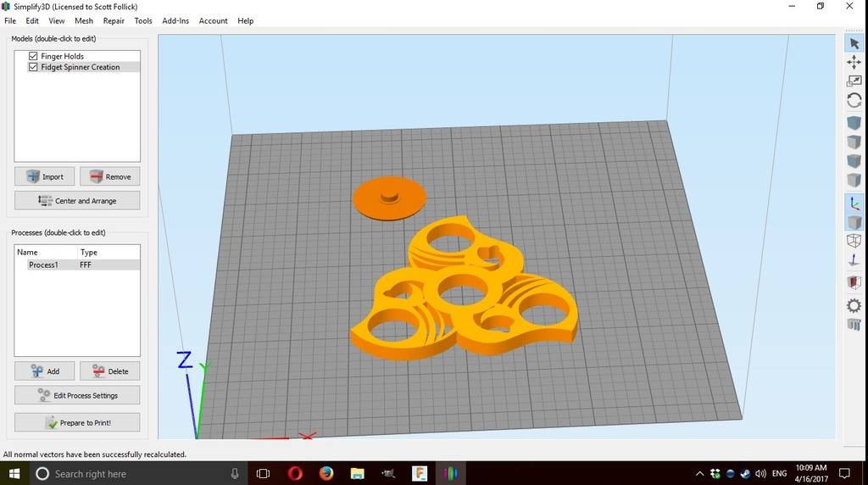The height and width of the screenshot is (485, 868).
Task: Select the yellow fidget spinner model
Action: [x=464, y=289]
